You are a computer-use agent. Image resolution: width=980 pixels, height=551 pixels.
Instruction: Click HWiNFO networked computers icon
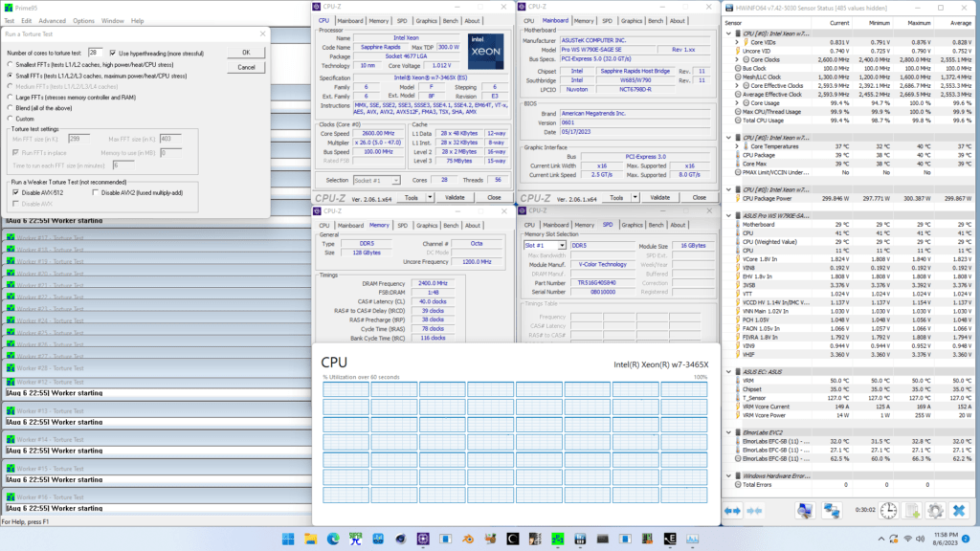coord(832,511)
